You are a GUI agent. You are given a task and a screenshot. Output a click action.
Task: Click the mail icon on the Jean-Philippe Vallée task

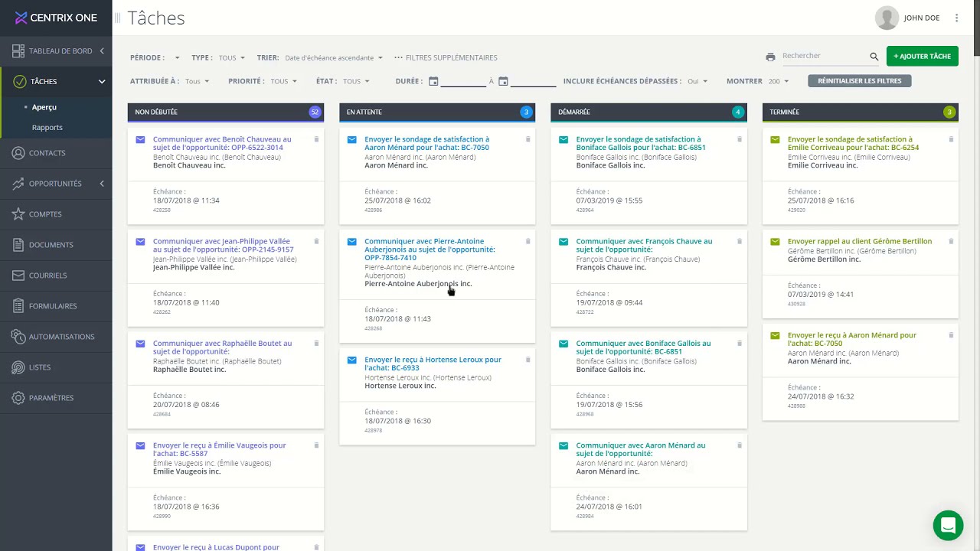pos(140,242)
